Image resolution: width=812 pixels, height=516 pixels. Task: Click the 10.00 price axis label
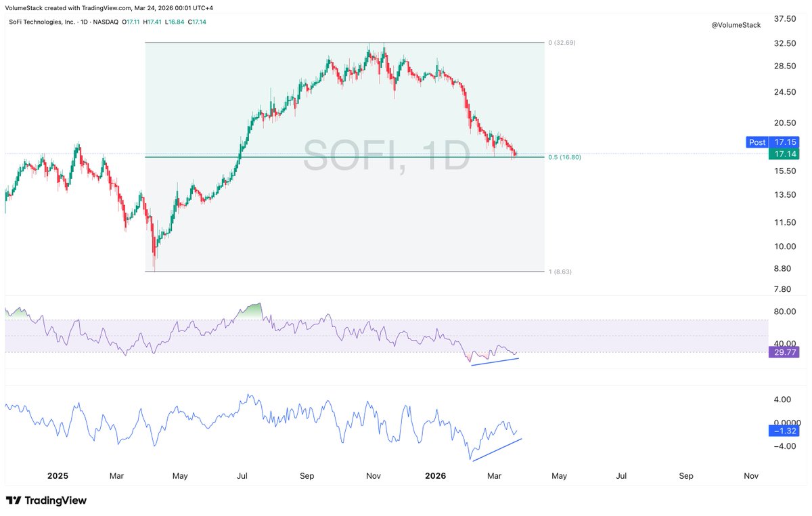[x=785, y=246]
